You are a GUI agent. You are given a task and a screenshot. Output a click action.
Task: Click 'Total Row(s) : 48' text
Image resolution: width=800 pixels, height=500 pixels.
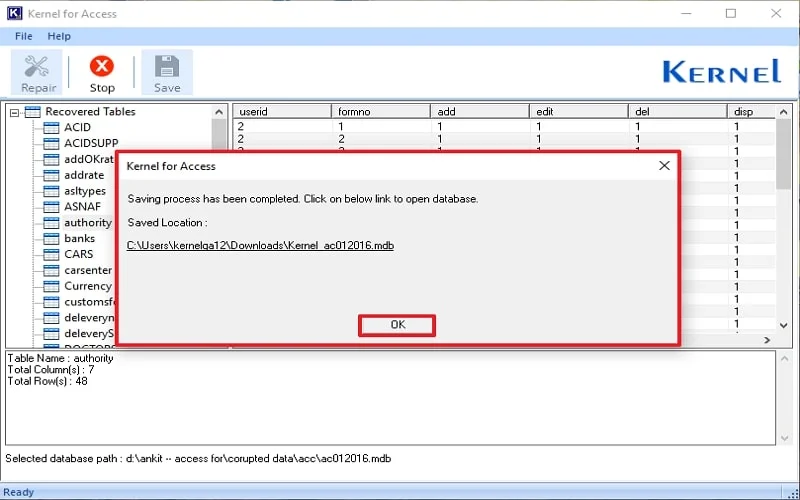coord(47,381)
